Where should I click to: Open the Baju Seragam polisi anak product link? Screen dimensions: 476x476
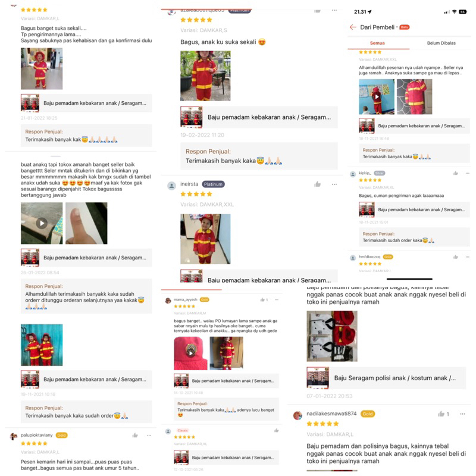(386, 378)
